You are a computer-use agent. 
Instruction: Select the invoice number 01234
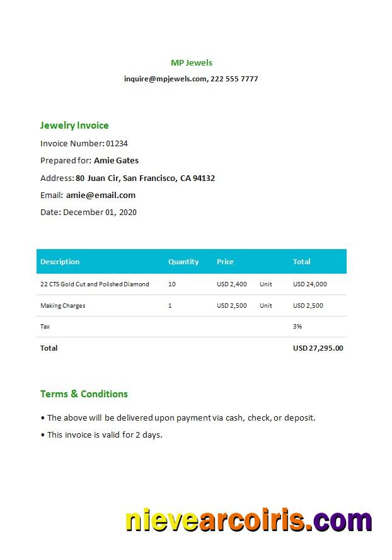click(117, 144)
